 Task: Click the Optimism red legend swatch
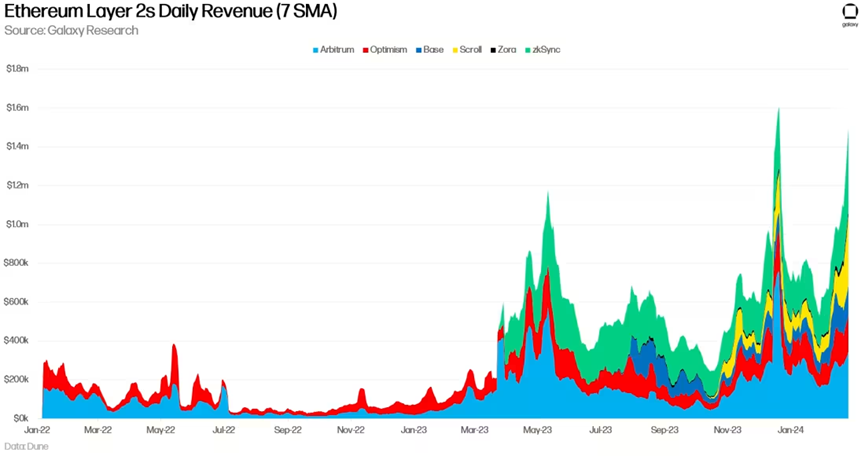pyautogui.click(x=366, y=49)
